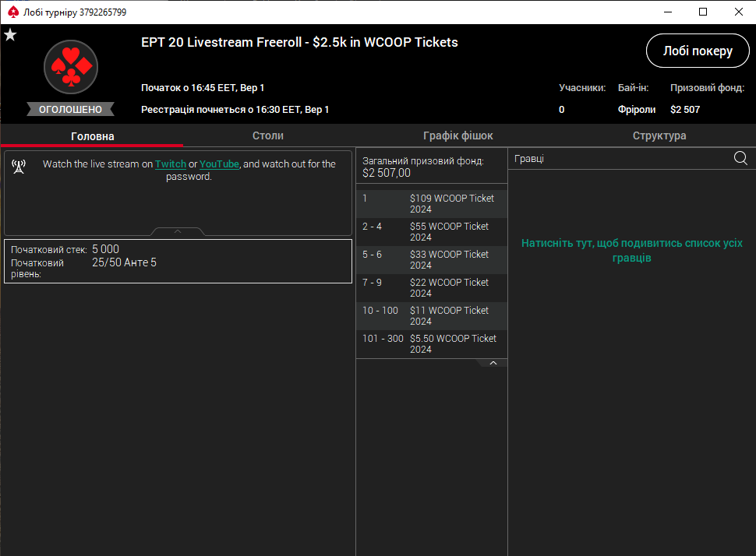This screenshot has height=556, width=756.
Task: Click the Початок о 16:45 EET start time
Action: click(203, 88)
